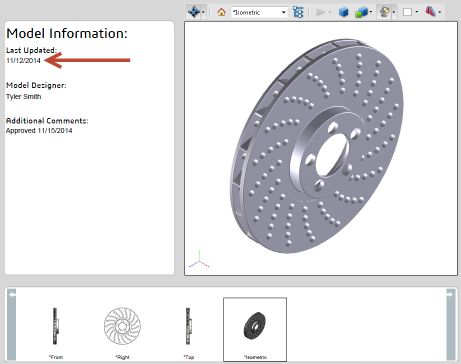461x364 pixels.
Task: Toggle the lighting lamp icon
Action: pos(384,12)
